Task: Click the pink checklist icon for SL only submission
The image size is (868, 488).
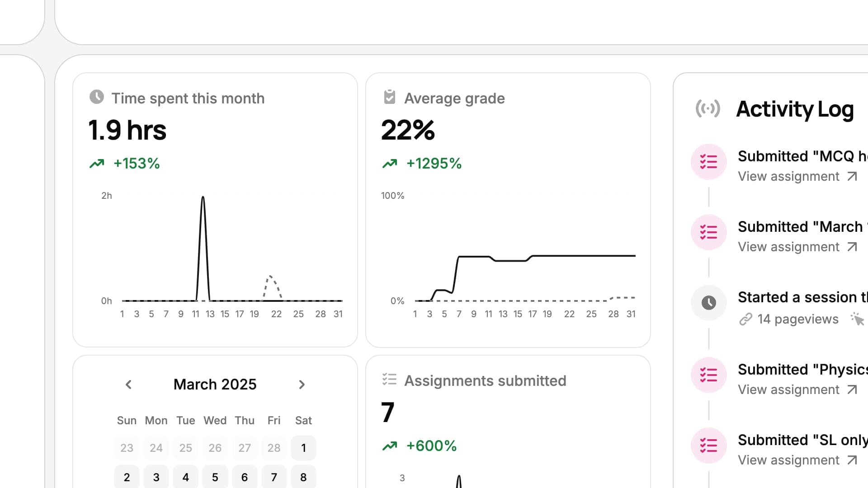Action: [708, 445]
